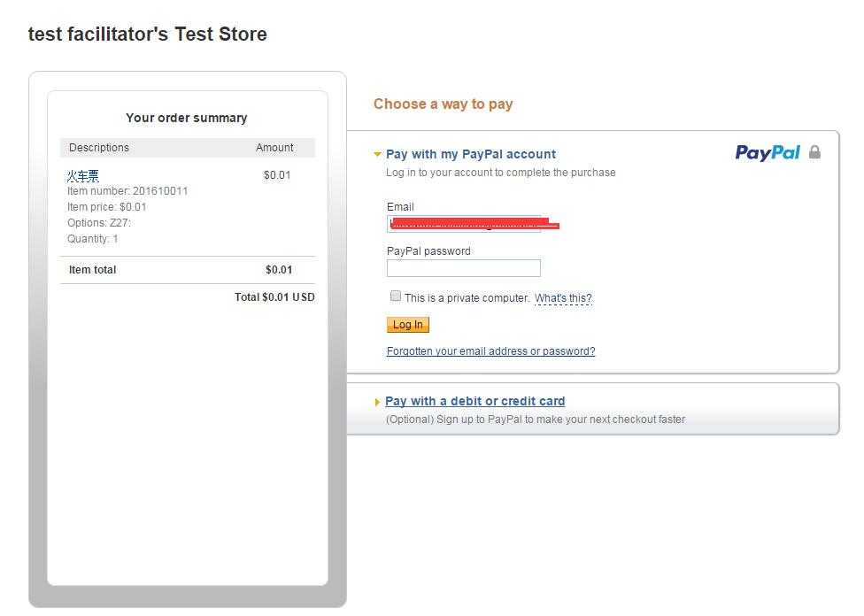This screenshot has width=864, height=616.
Task: Click the Amount column header
Action: 274,148
